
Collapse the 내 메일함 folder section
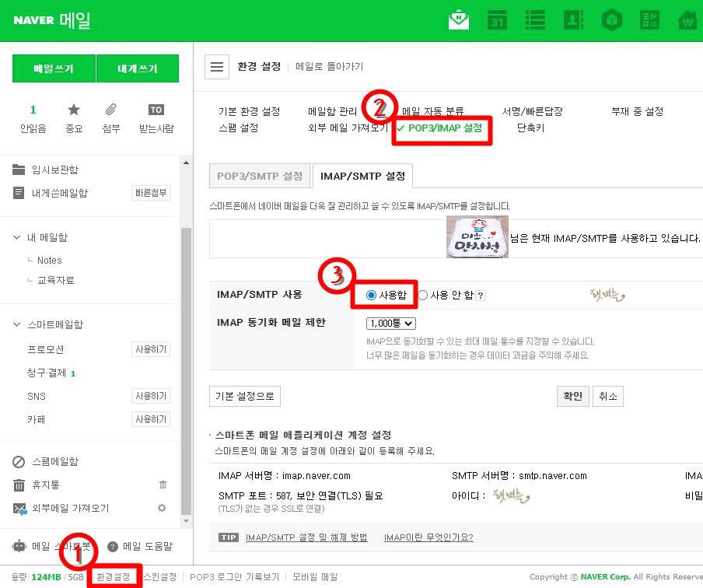17,237
